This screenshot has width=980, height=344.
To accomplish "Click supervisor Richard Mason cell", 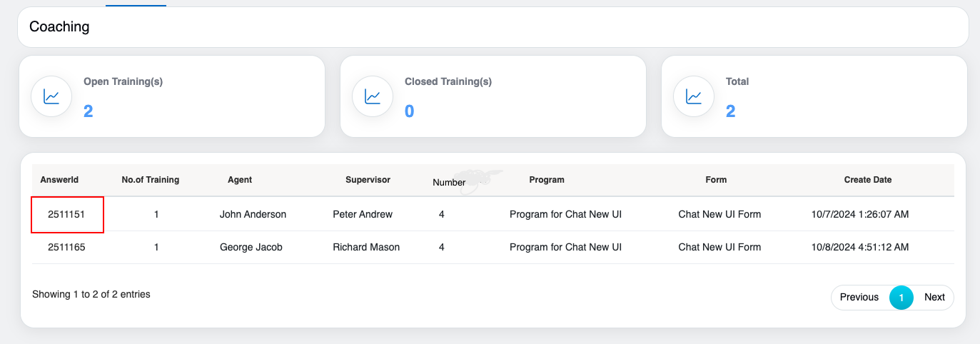I will (x=366, y=248).
